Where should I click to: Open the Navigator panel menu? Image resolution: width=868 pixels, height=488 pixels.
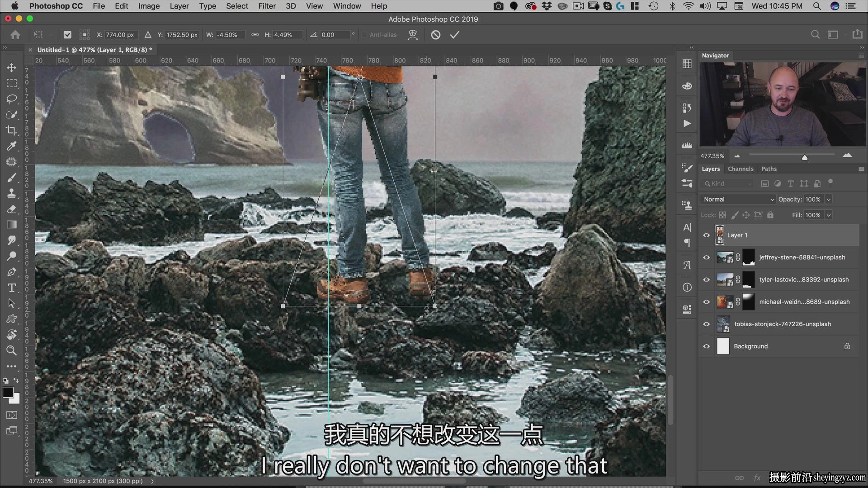[x=861, y=56]
